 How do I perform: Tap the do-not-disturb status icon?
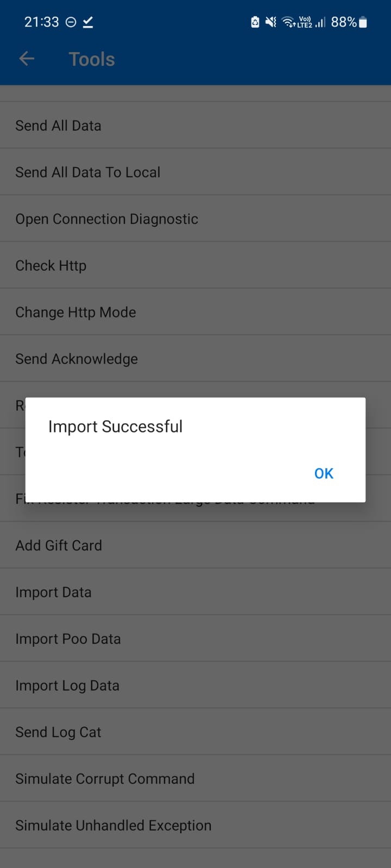71,22
